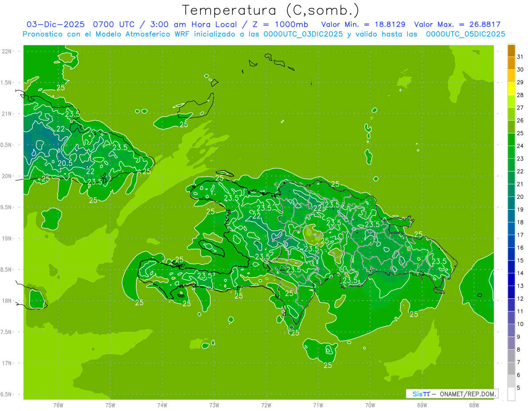Click the '3:00 am Hora Local' text
532x411 pixels.
194,24
